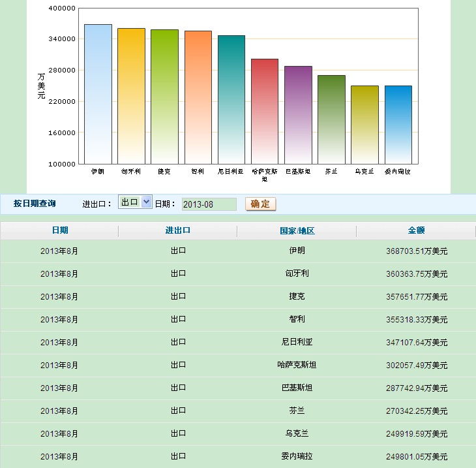
Task: Open the 进出口 dropdown selector
Action: (135, 202)
